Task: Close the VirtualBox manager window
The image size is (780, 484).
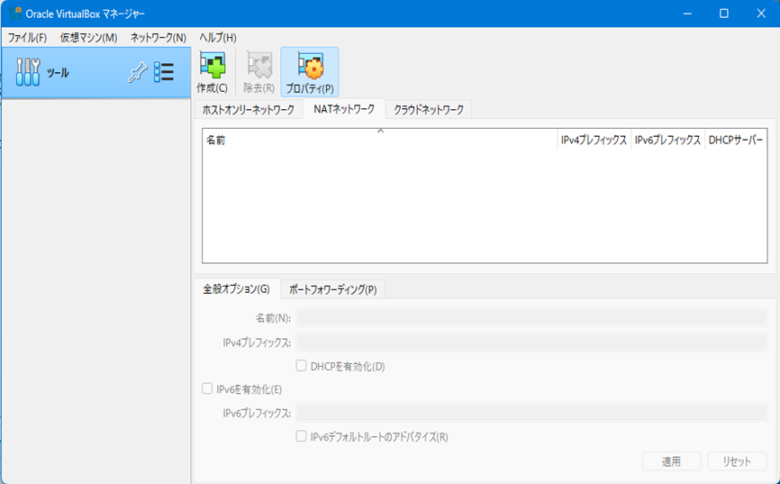Action: [761, 13]
